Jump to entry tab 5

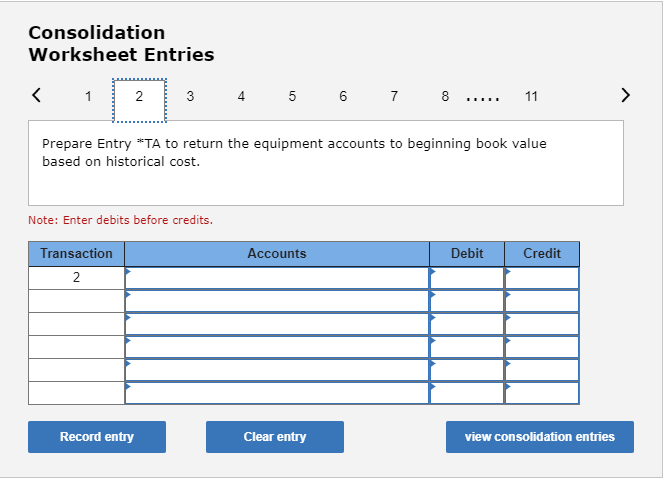[292, 96]
